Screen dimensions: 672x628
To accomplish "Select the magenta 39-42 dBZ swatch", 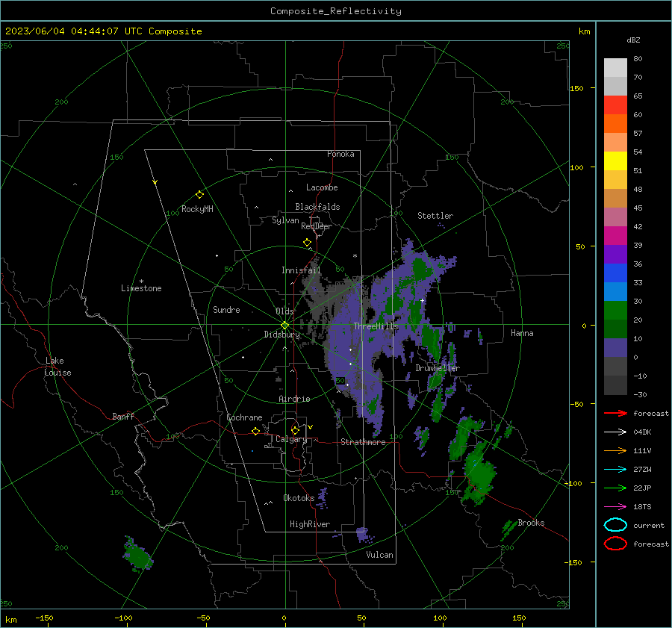I will pos(615,236).
